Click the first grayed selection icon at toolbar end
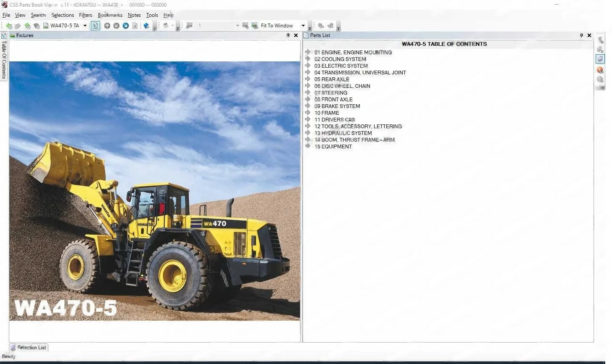 321,26
